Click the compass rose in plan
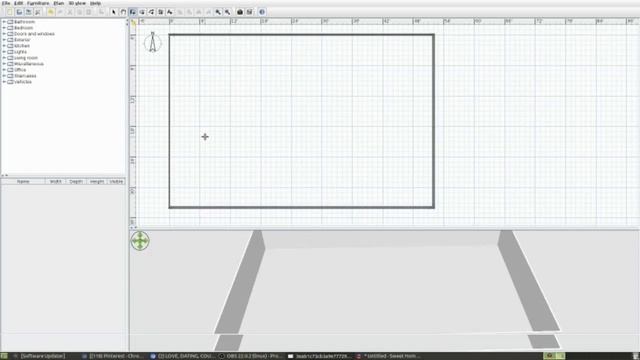Image resolution: width=640 pixels, height=360 pixels. tap(153, 42)
